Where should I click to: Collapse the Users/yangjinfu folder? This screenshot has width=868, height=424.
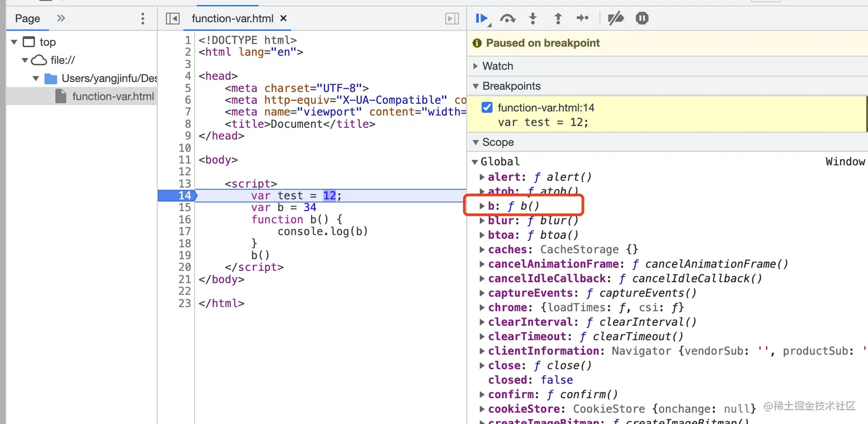coord(36,79)
